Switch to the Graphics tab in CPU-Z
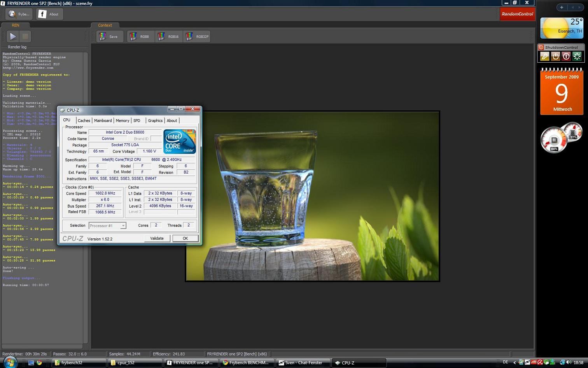Viewport: 588px width, 368px height. point(155,121)
